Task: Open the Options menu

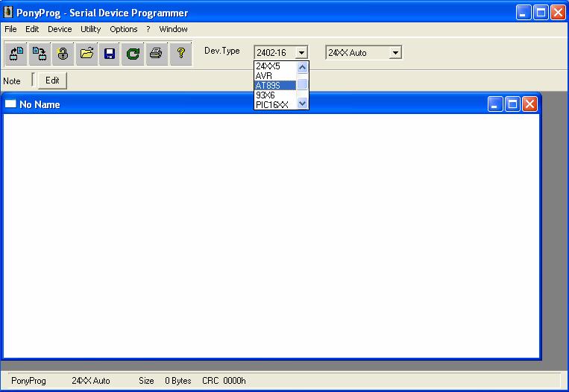Action: click(x=124, y=29)
